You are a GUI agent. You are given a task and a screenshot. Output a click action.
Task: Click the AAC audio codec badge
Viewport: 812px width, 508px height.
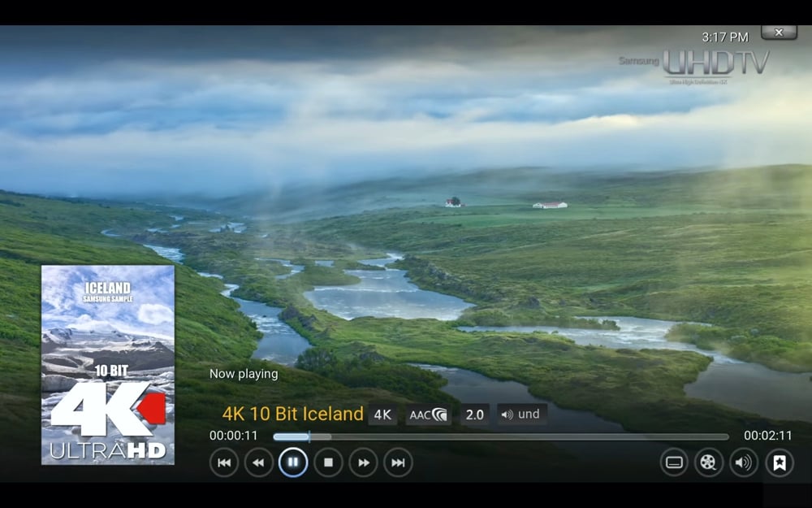pos(428,415)
